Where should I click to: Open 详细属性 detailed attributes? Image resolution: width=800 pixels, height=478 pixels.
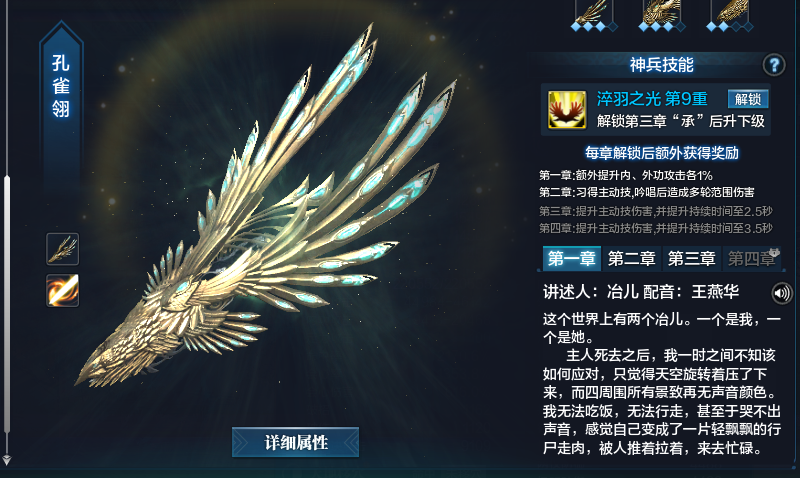pos(295,442)
